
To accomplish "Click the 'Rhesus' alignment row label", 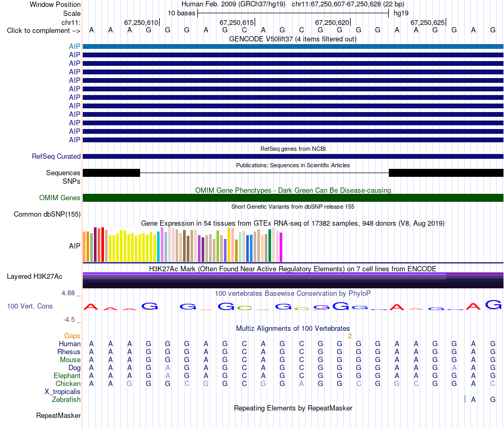I will tap(69, 352).
